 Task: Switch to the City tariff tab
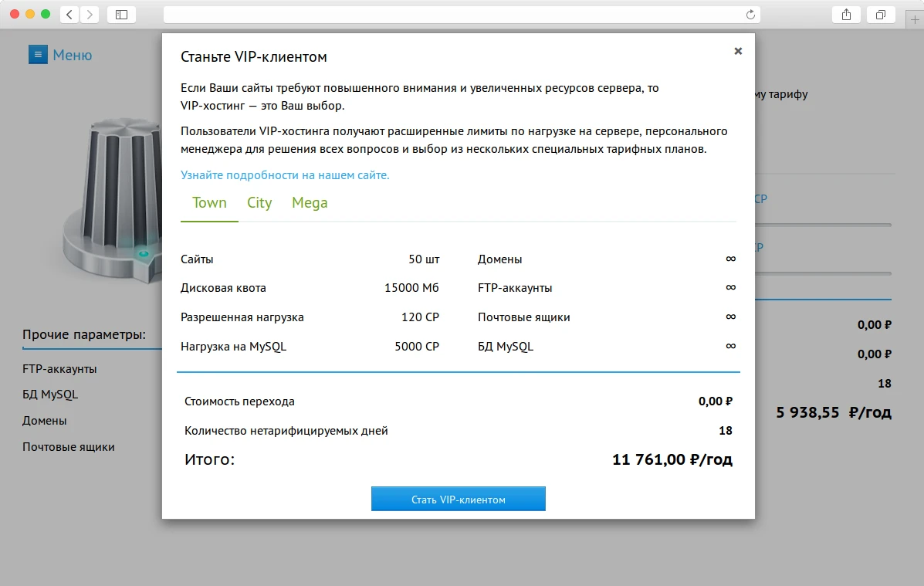click(259, 202)
